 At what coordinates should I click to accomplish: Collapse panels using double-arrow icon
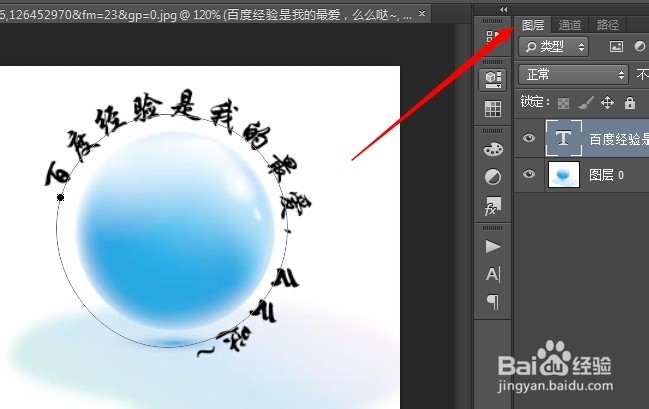[x=503, y=10]
